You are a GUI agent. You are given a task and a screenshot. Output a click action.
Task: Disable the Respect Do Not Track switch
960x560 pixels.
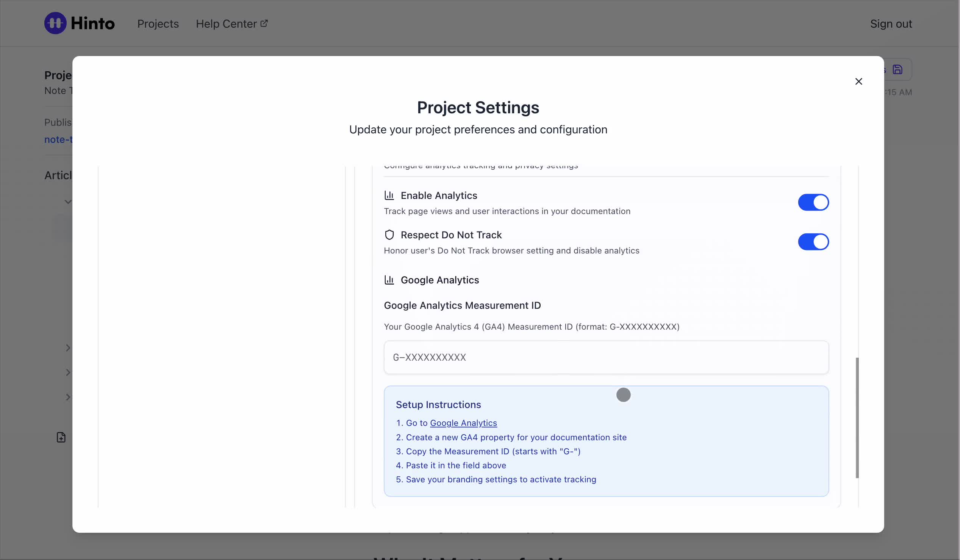(x=813, y=242)
